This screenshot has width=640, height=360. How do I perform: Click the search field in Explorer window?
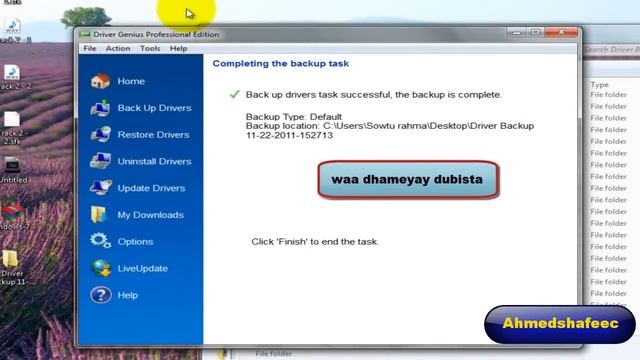pyautogui.click(x=611, y=49)
